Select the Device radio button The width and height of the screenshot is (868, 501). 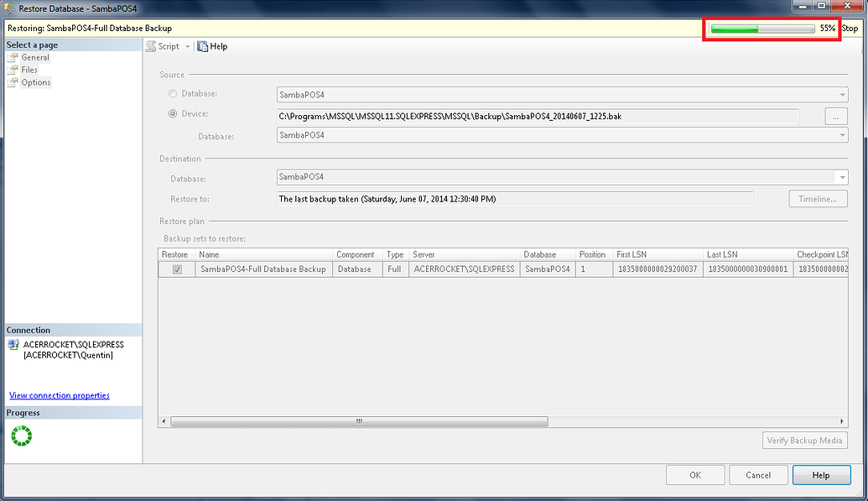172,113
